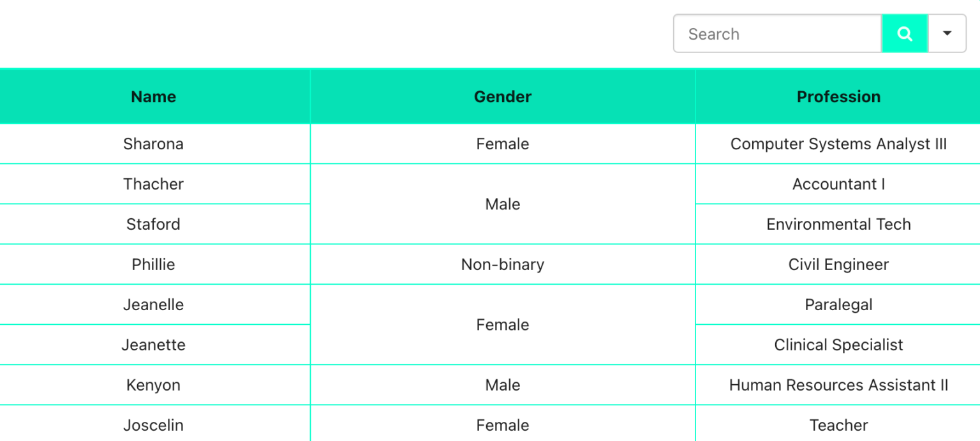Click the merged Male cell for Thacher and Staford
The width and height of the screenshot is (980, 441).
click(x=503, y=204)
